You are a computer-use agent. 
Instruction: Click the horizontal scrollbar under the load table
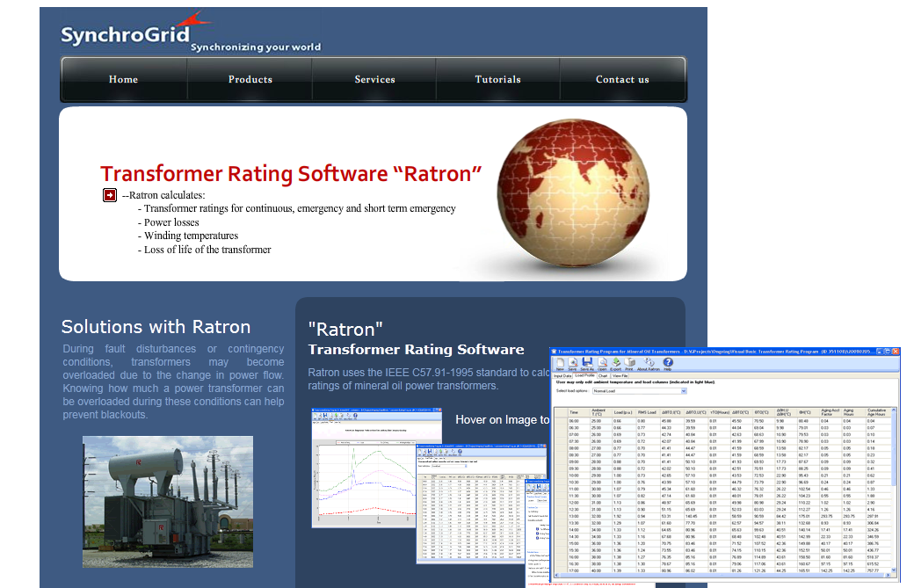[722, 575]
